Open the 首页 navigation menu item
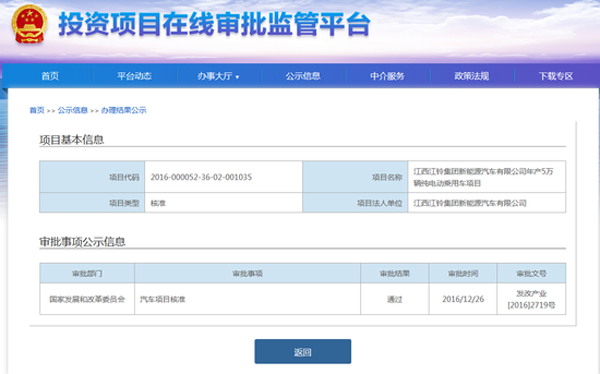Viewport: 600px width, 374px height. point(50,76)
